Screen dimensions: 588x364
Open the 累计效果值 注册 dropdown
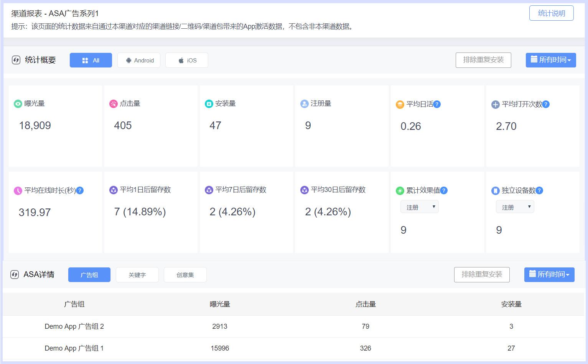[419, 207]
